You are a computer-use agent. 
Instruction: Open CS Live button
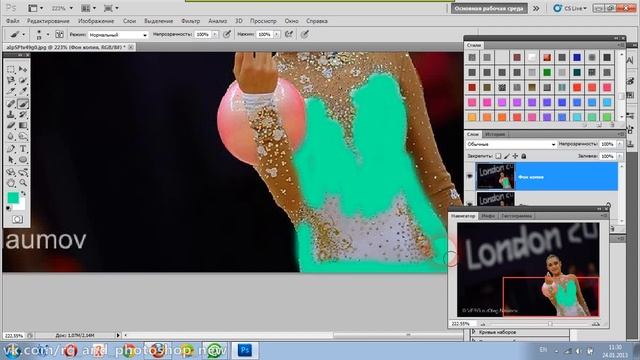pos(570,8)
